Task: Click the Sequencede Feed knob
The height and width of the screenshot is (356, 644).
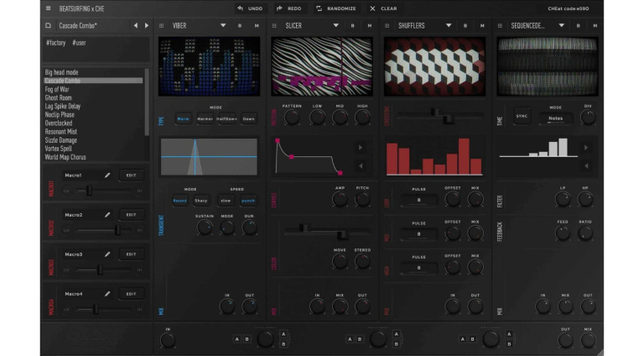Action: [563, 233]
